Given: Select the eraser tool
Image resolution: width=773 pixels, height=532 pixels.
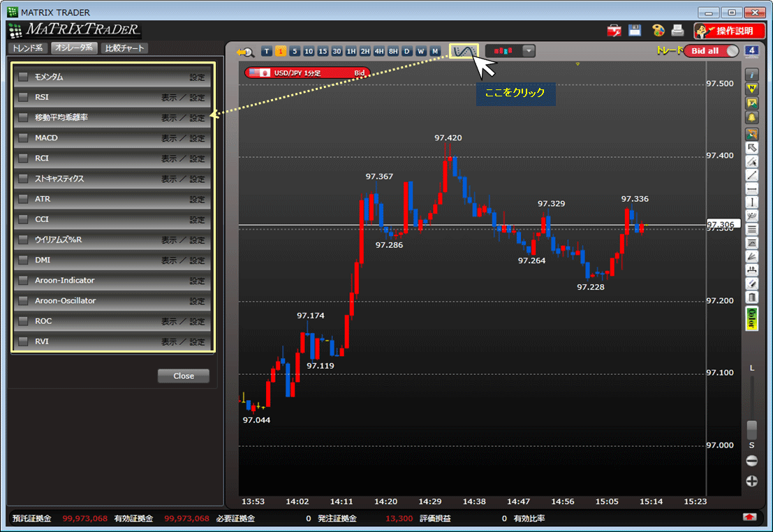Looking at the screenshot, I should [751, 283].
